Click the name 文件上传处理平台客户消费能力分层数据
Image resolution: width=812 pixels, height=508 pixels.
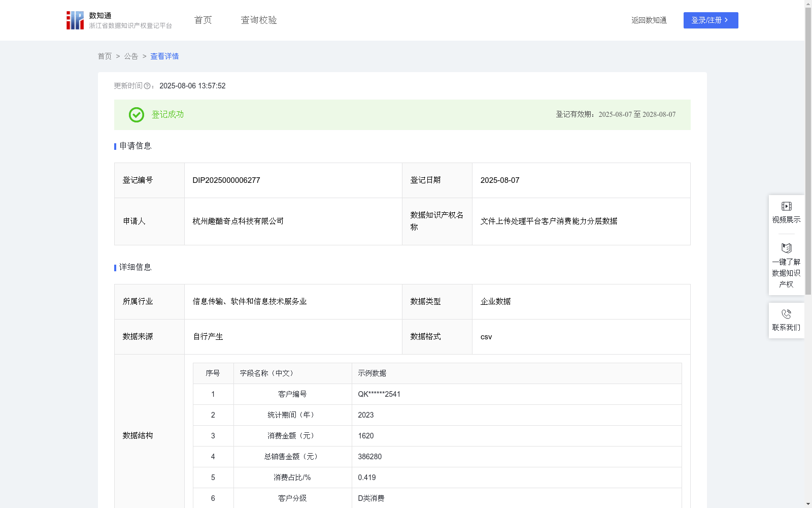(x=549, y=221)
